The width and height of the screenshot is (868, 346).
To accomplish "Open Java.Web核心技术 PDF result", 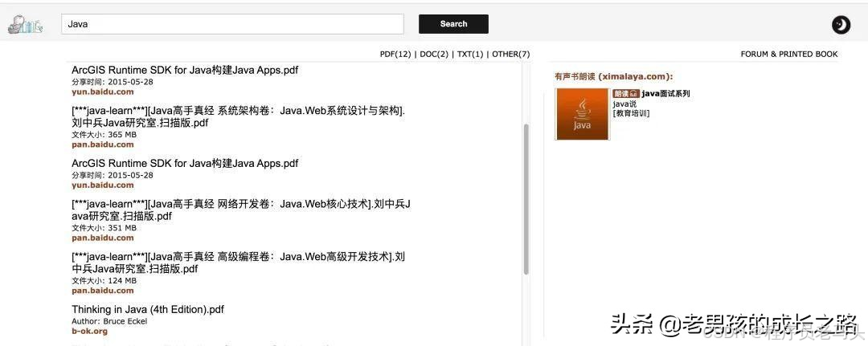I will pyautogui.click(x=241, y=210).
